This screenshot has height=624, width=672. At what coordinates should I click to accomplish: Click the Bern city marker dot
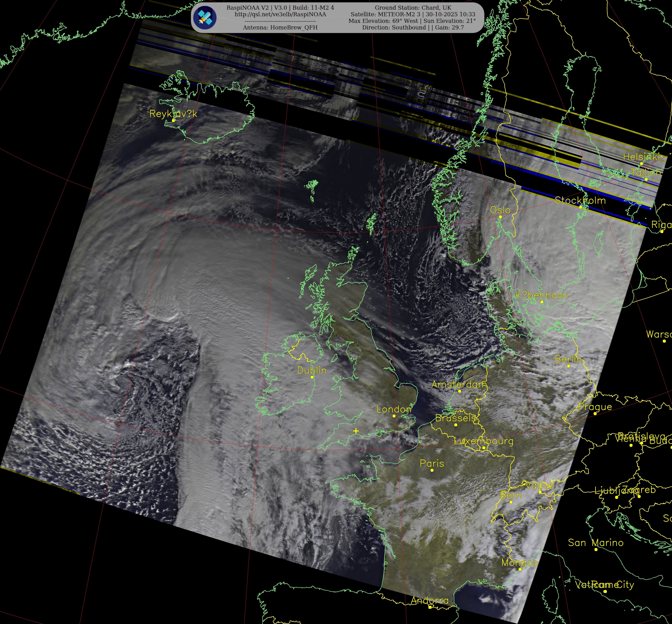(x=511, y=502)
